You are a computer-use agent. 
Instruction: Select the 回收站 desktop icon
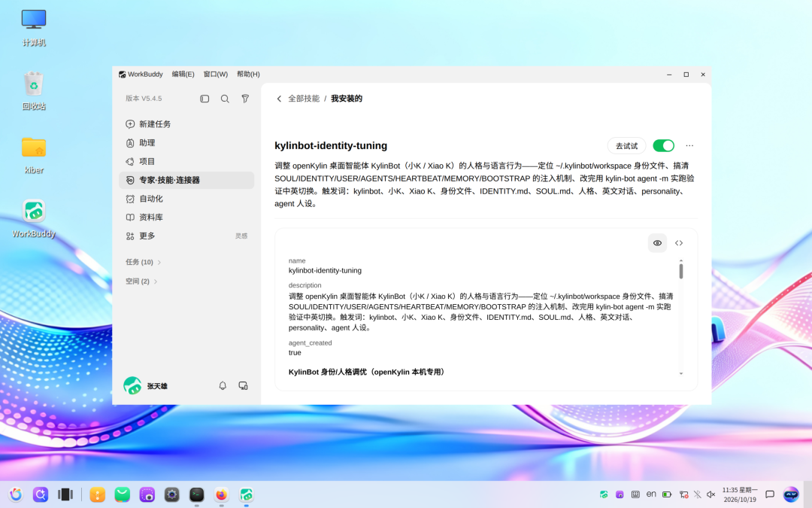(34, 91)
